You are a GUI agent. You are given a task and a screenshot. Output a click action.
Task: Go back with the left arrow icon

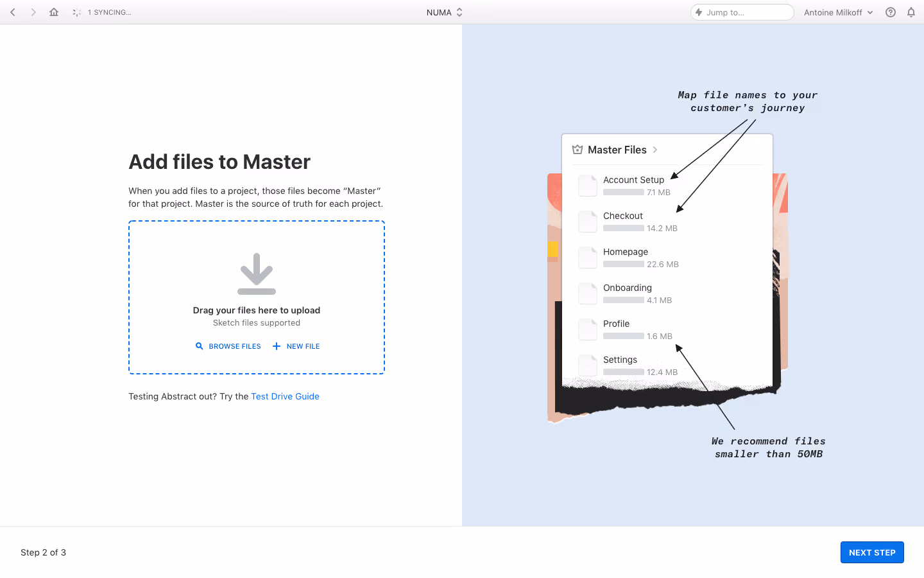(13, 12)
